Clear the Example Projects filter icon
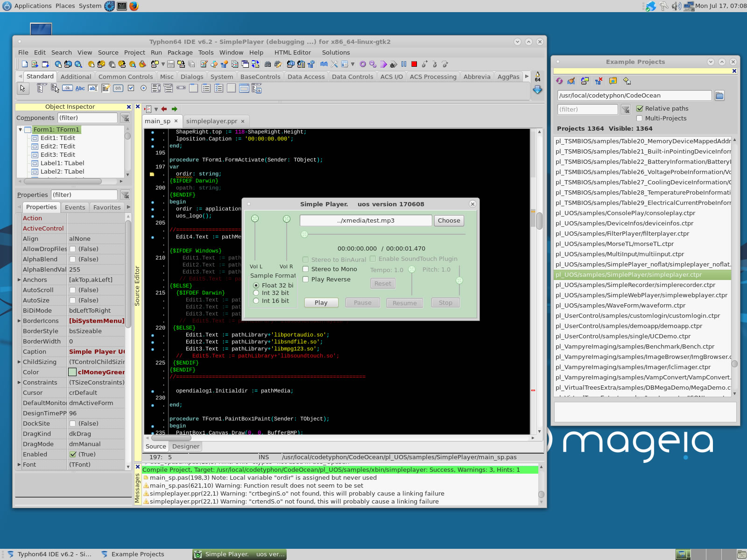Screen dimensions: 747x560 point(626,110)
